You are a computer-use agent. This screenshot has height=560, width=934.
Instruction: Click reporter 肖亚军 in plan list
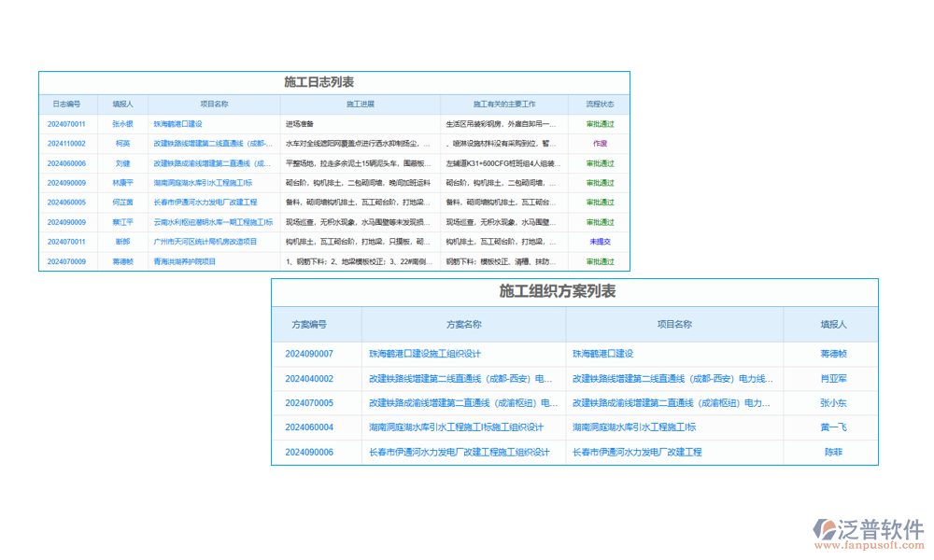point(833,379)
